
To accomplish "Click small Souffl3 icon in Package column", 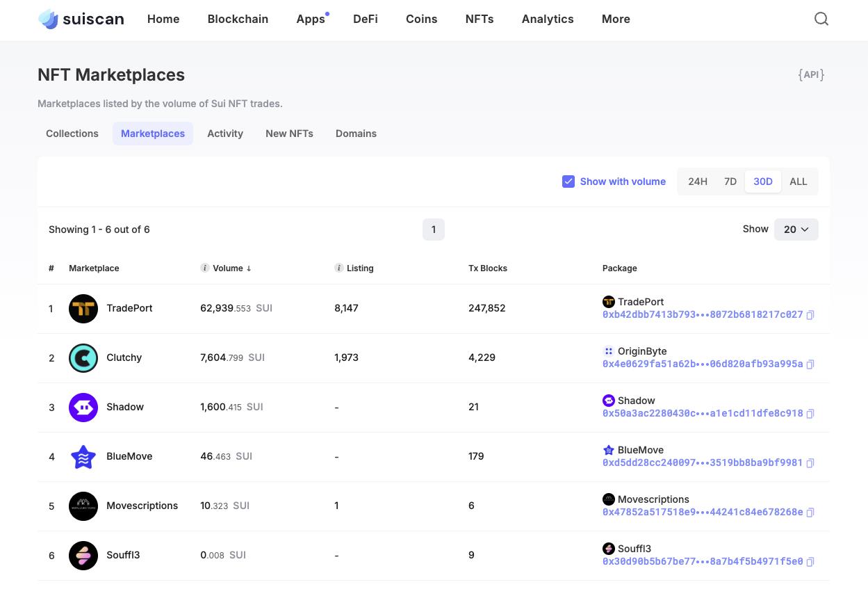I will [609, 549].
